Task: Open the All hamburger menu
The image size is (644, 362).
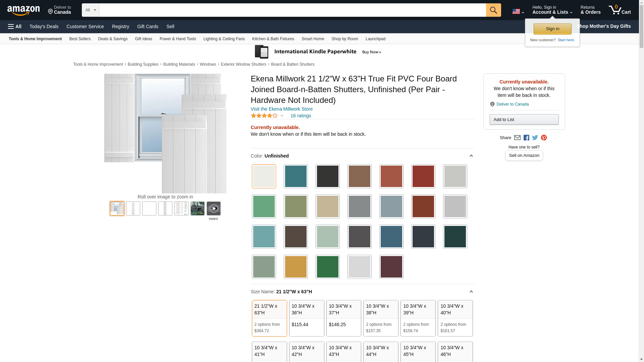Action: (15, 26)
